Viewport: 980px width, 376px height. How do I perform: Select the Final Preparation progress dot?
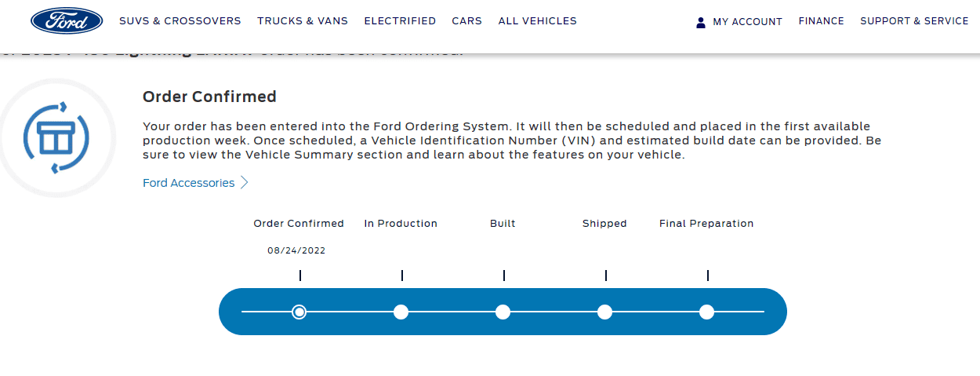[706, 312]
